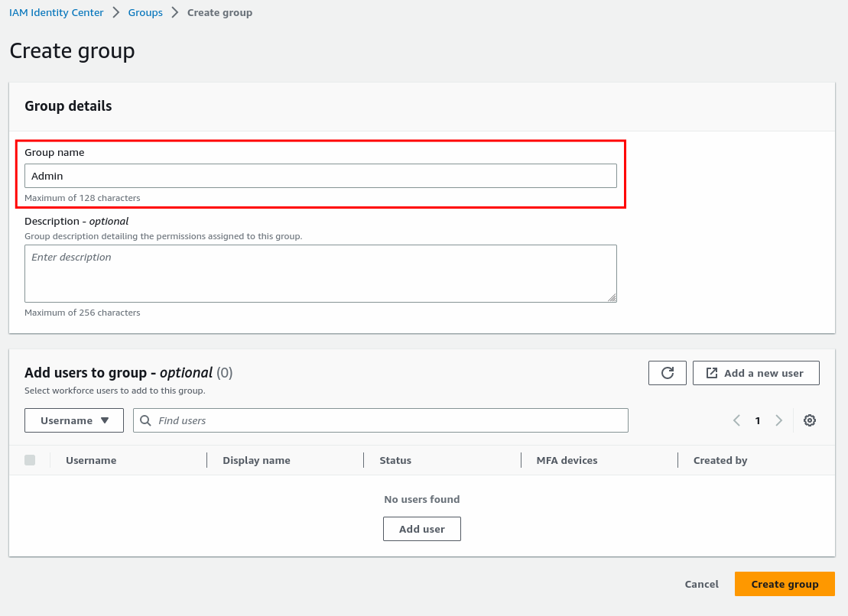The image size is (848, 616).
Task: Click the search magnifier icon
Action: [145, 420]
